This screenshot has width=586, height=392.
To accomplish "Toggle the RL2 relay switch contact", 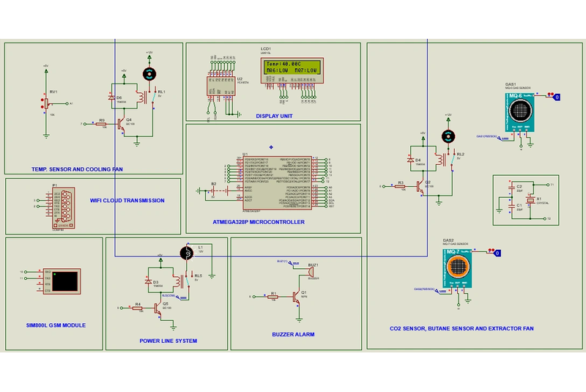I will pyautogui.click(x=453, y=159).
